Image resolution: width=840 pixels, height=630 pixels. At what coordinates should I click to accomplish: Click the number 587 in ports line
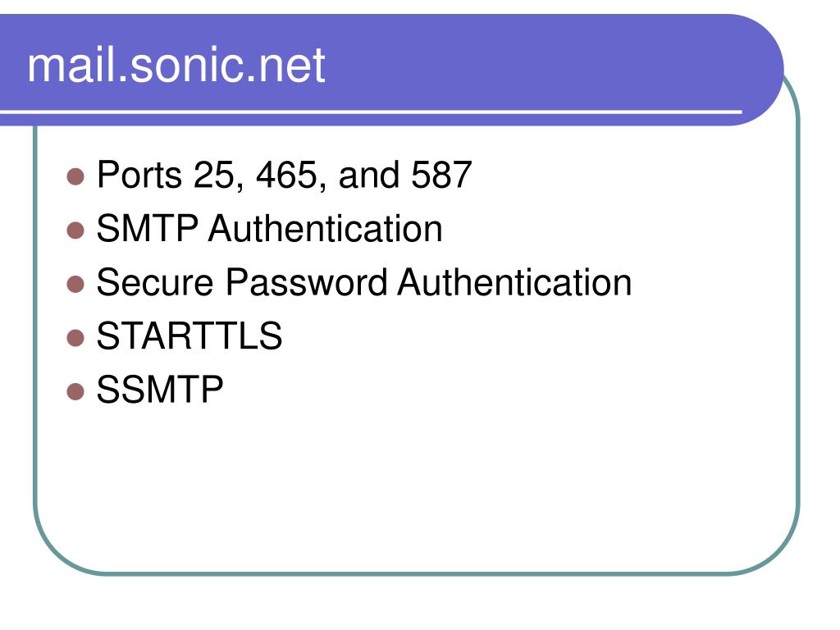441,176
